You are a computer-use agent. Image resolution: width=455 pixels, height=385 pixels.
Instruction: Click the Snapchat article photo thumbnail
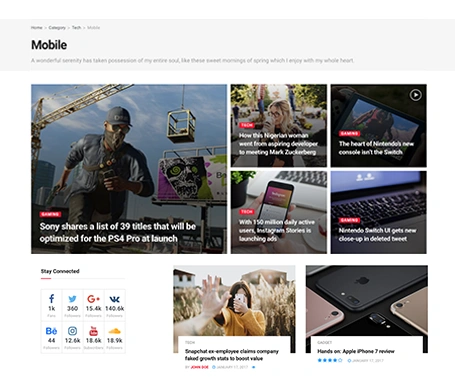[234, 300]
